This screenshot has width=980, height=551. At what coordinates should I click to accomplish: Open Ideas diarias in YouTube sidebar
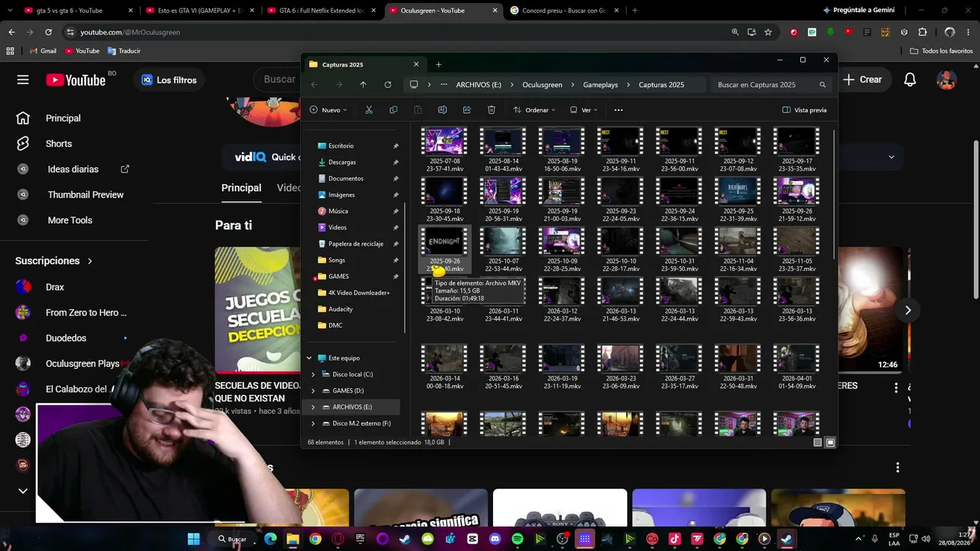point(73,169)
